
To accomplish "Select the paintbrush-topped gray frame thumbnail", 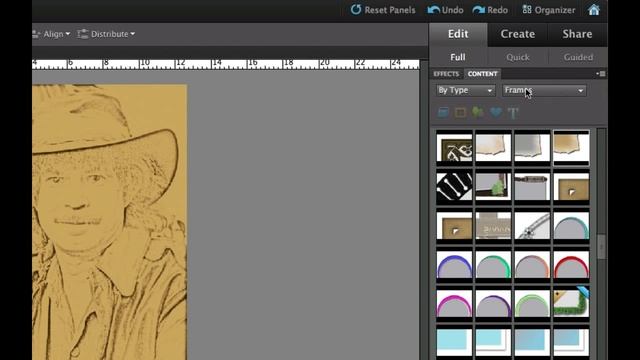I will (532, 187).
